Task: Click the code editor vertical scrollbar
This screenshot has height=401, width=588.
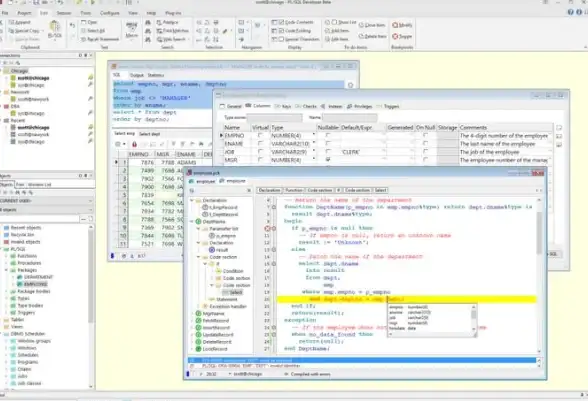Action: (539, 276)
